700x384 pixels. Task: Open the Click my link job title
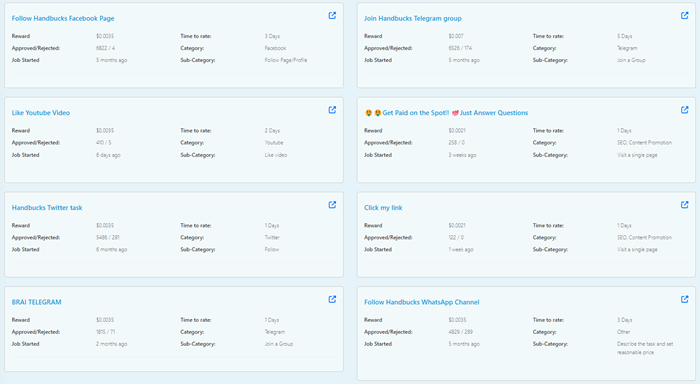point(383,208)
